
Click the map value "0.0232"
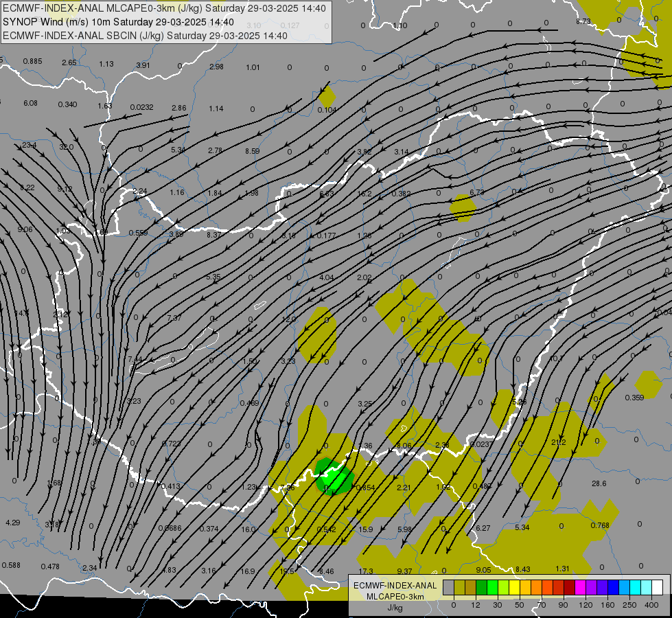click(142, 107)
